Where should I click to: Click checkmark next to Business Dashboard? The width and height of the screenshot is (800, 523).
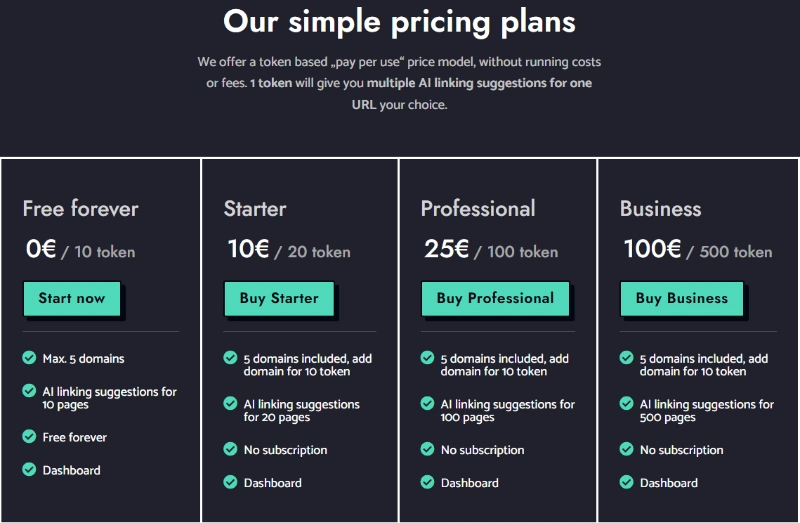click(626, 482)
